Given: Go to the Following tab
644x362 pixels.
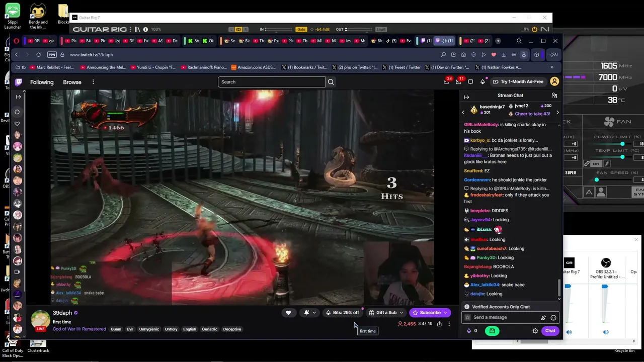Looking at the screenshot, I should point(42,82).
